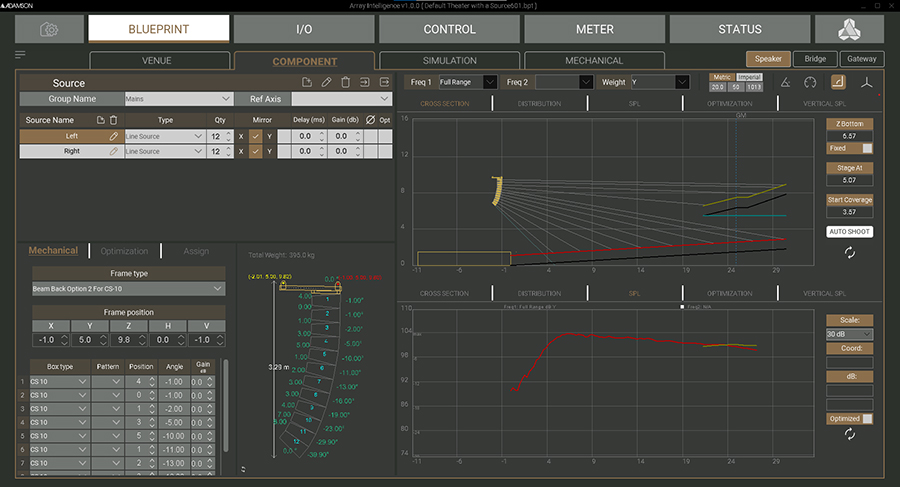Increase frame position X stepper
This screenshot has height=487, width=900.
point(64,337)
